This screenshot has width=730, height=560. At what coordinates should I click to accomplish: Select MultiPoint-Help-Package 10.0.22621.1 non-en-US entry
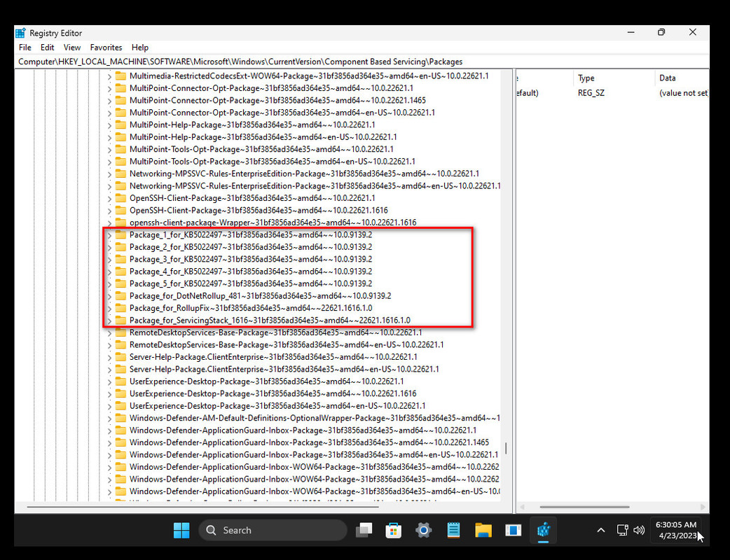[252, 125]
